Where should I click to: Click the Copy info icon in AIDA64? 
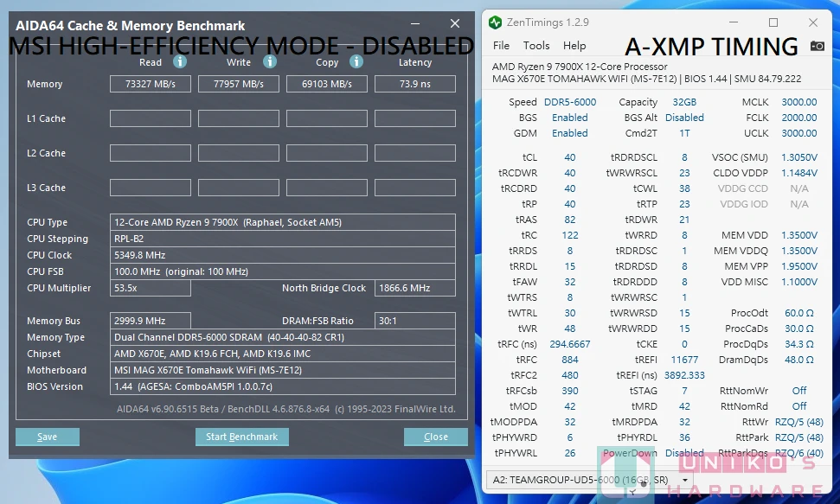click(x=356, y=61)
